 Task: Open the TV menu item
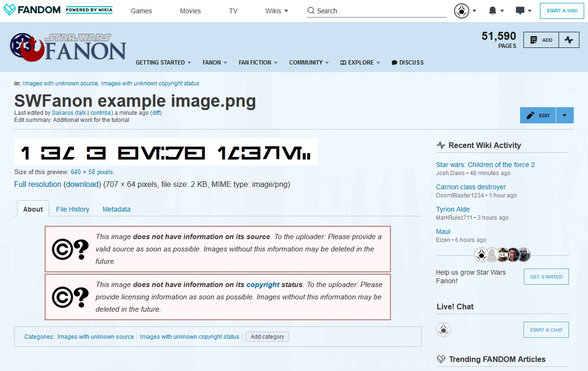(233, 11)
